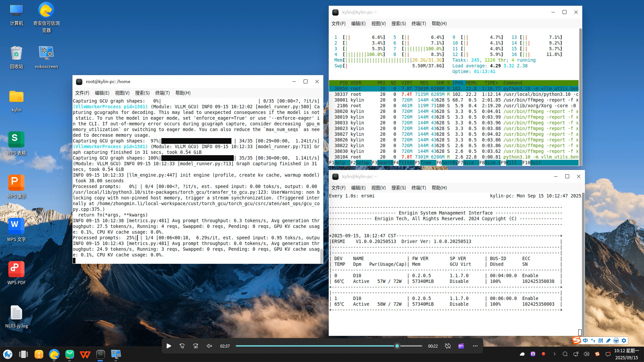Click the taskbar clock and date
Viewport: 644px width, 362px height.
click(x=626, y=354)
